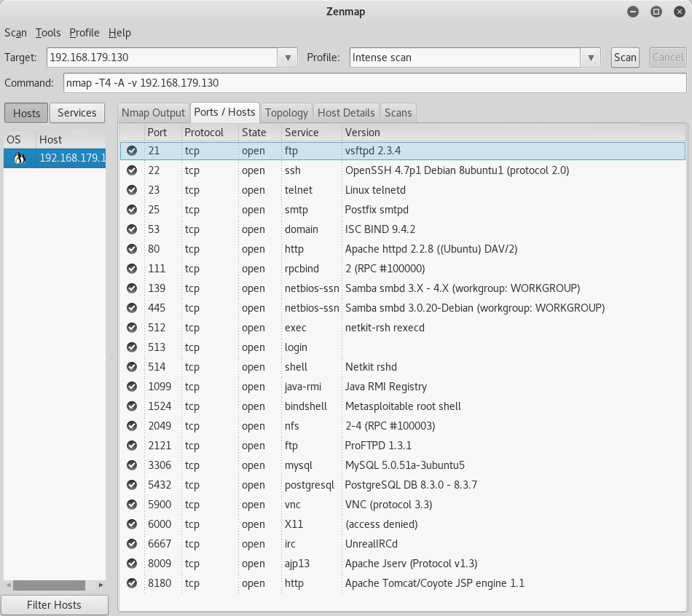The width and height of the screenshot is (692, 616).
Task: Toggle the Services view button
Action: click(x=76, y=113)
